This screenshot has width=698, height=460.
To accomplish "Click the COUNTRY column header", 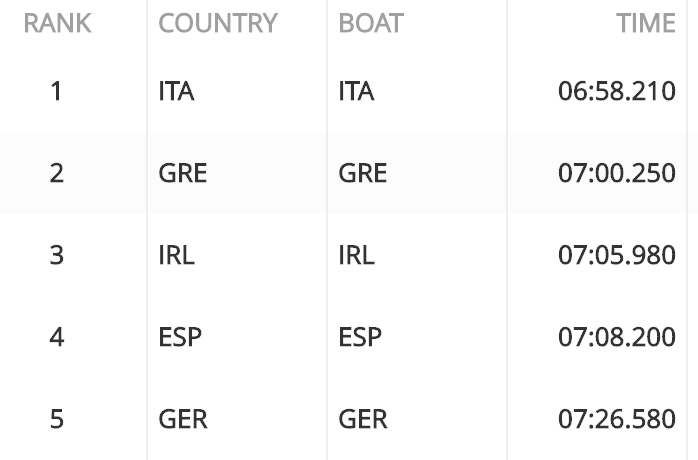I will tap(218, 23).
